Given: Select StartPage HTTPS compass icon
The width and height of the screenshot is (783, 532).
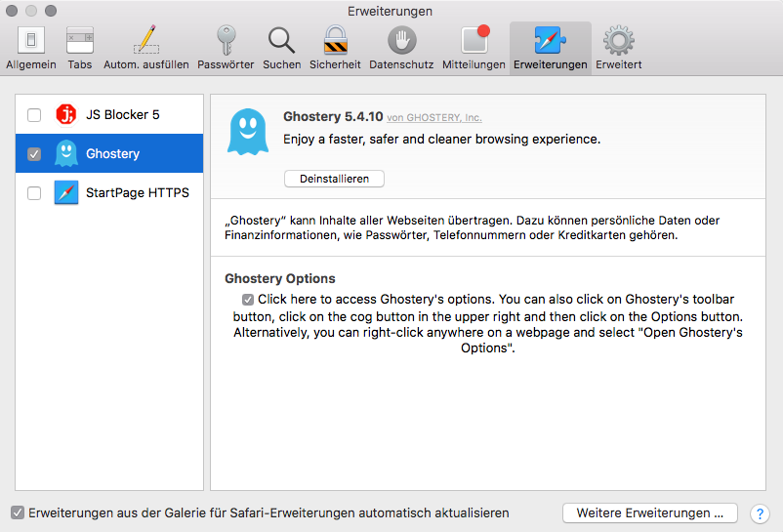Looking at the screenshot, I should (x=66, y=192).
